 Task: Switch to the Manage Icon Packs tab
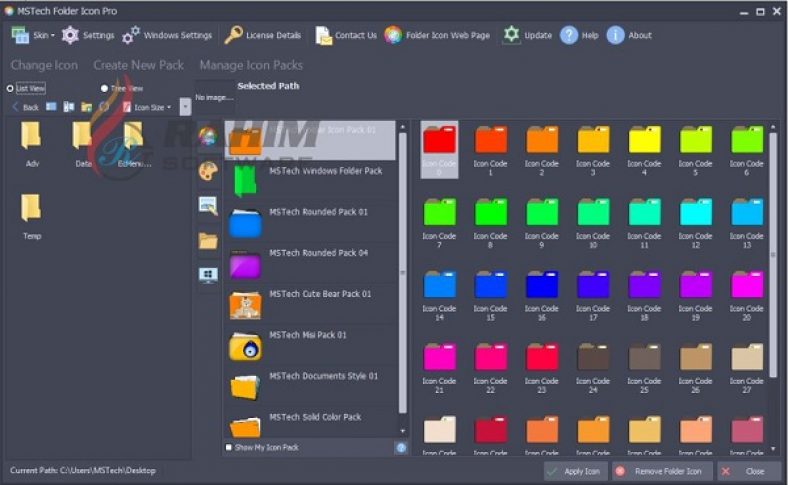[251, 65]
